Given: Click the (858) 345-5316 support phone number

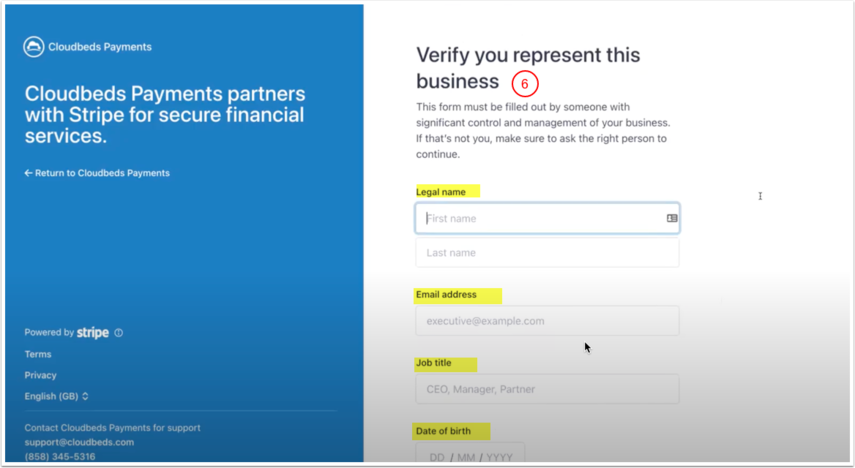Looking at the screenshot, I should click(60, 457).
